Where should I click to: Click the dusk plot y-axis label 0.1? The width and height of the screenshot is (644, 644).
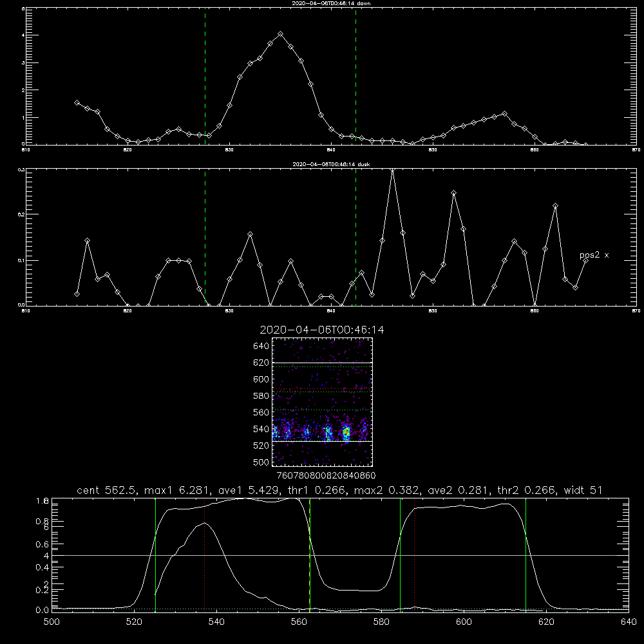tap(21, 260)
